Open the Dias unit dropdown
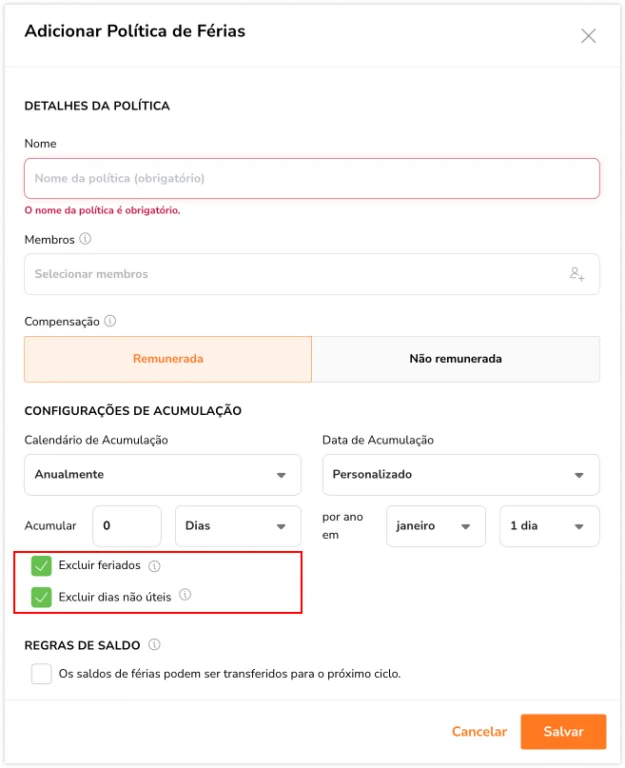The height and width of the screenshot is (768, 625). click(x=238, y=526)
